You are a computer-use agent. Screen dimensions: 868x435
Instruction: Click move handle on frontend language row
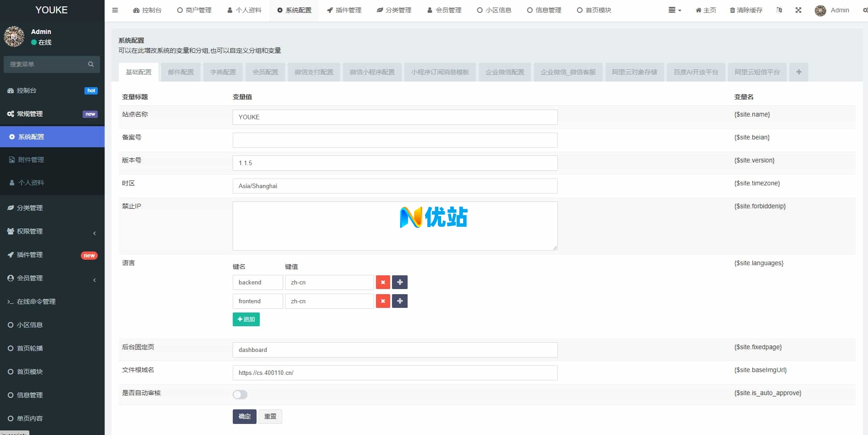pos(400,301)
